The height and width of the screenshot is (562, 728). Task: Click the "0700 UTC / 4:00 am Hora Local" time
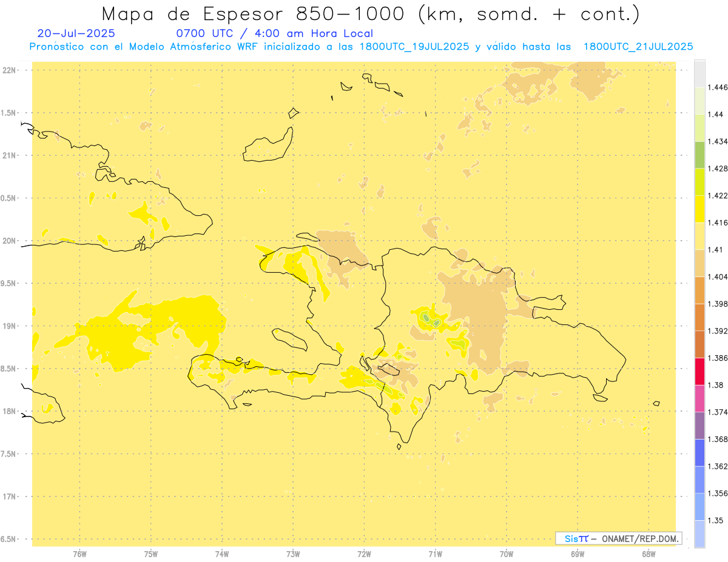[274, 34]
